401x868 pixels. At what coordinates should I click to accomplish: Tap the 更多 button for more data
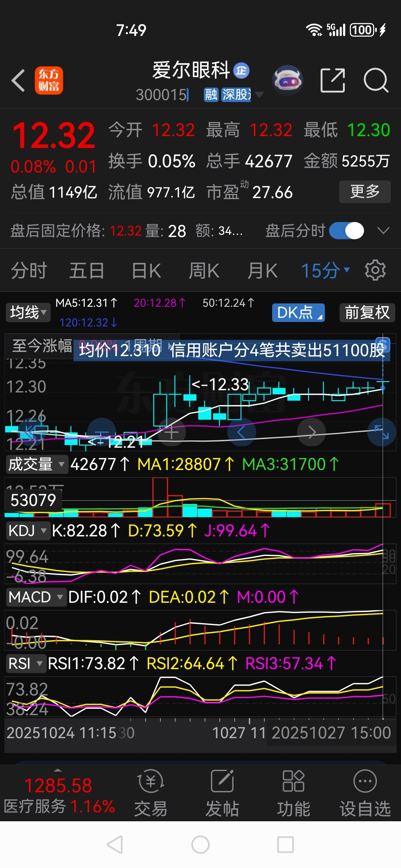[x=365, y=191]
